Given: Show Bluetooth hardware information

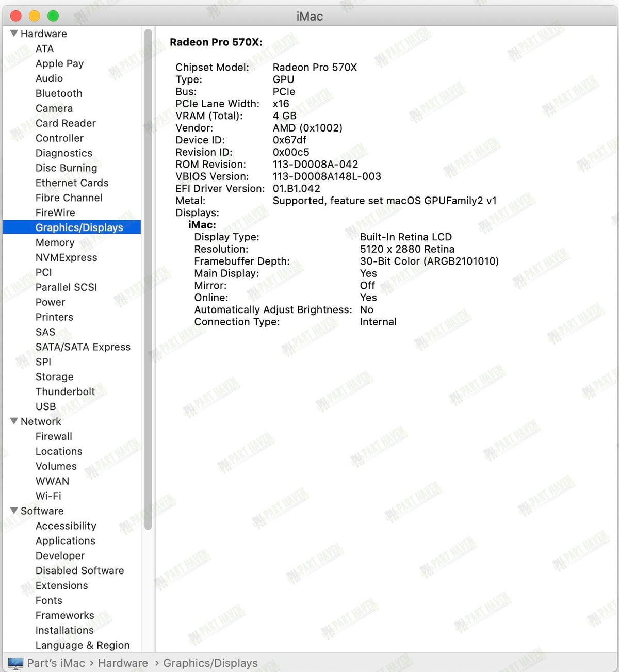Looking at the screenshot, I should click(59, 93).
